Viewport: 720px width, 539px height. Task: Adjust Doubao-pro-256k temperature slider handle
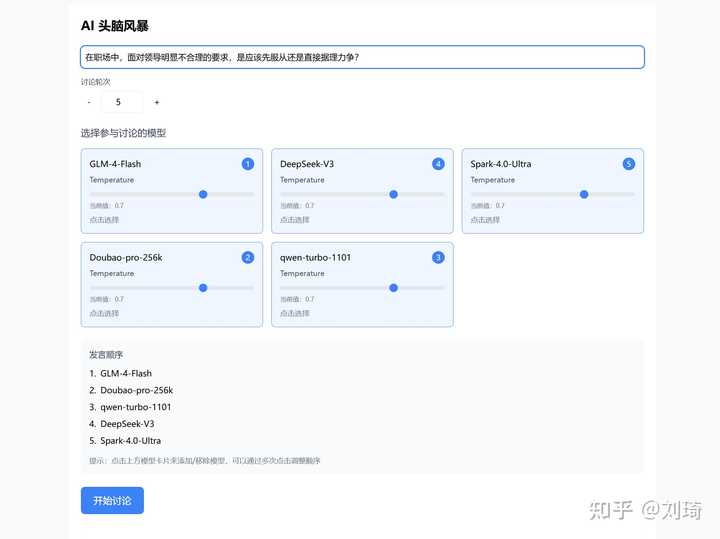point(203,288)
